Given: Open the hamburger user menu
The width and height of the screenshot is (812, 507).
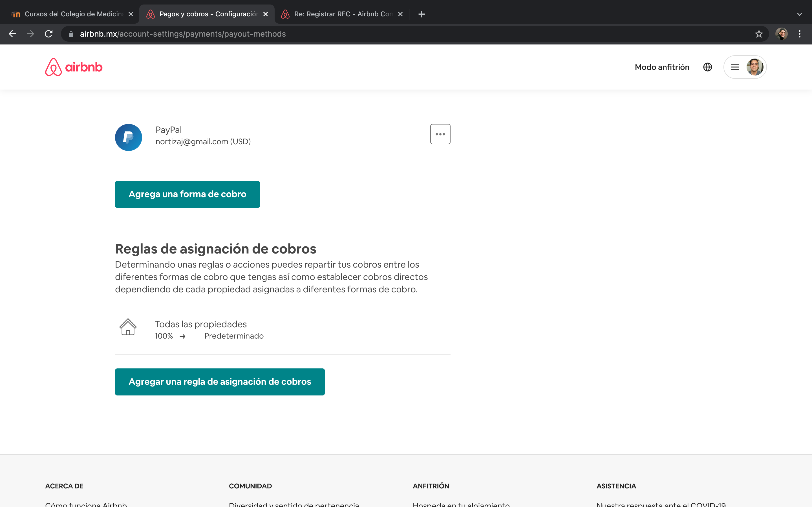Looking at the screenshot, I should [735, 67].
